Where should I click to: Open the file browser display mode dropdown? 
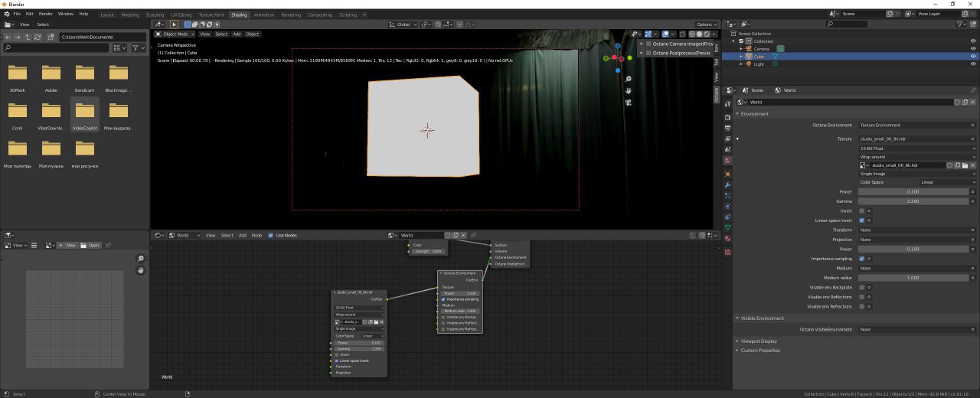click(119, 47)
